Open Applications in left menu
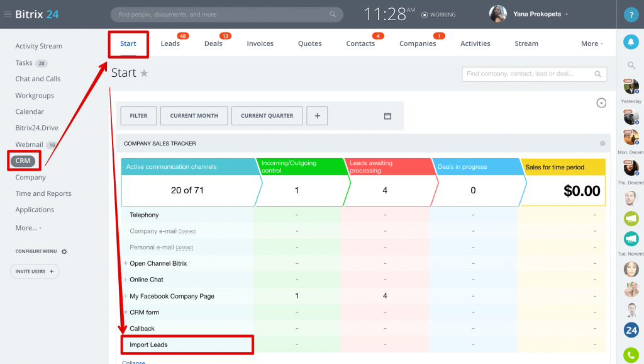644x364 pixels. click(x=35, y=210)
